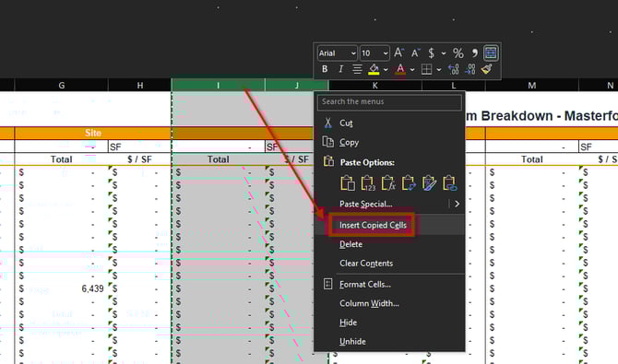The image size is (618, 364).
Task: Click the Decrease Font Size icon
Action: click(415, 53)
